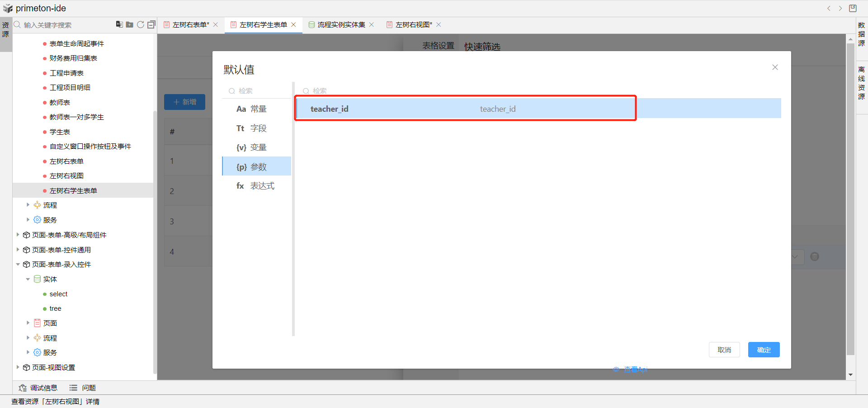Click the save icon in the title bar
868x408 pixels.
point(853,8)
